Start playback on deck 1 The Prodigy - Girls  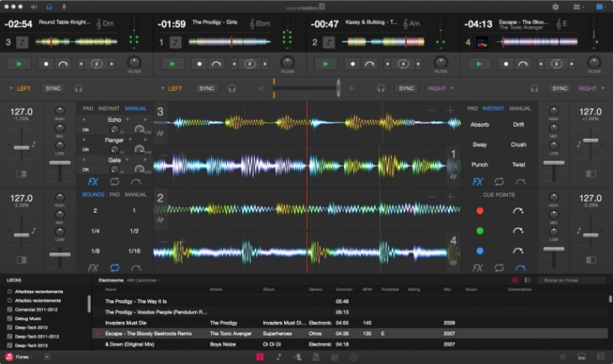pyautogui.click(x=172, y=64)
